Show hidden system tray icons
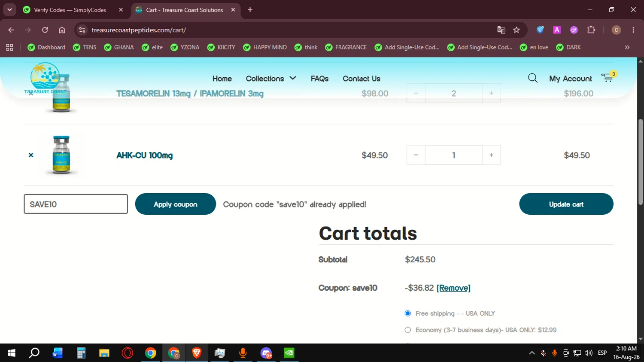The image size is (644, 362). [x=532, y=353]
